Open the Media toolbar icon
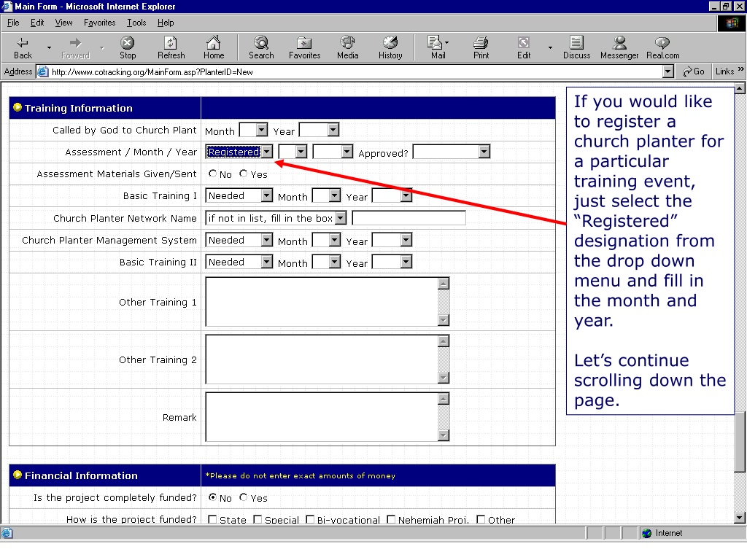Image resolution: width=747 pixels, height=560 pixels. point(347,47)
